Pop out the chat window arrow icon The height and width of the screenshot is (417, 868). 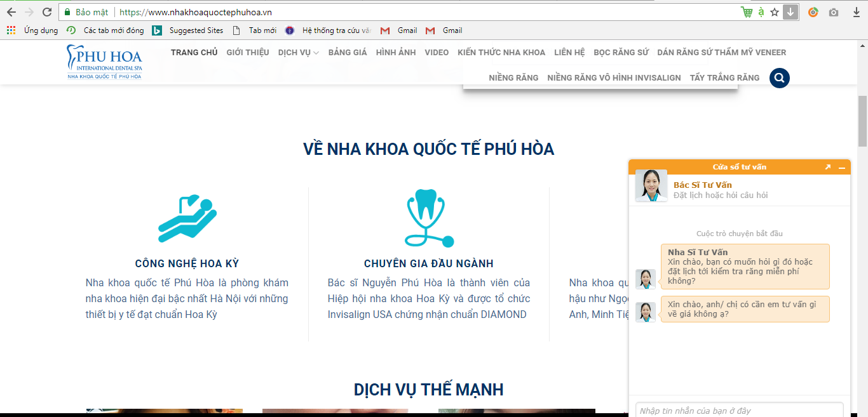pos(827,168)
